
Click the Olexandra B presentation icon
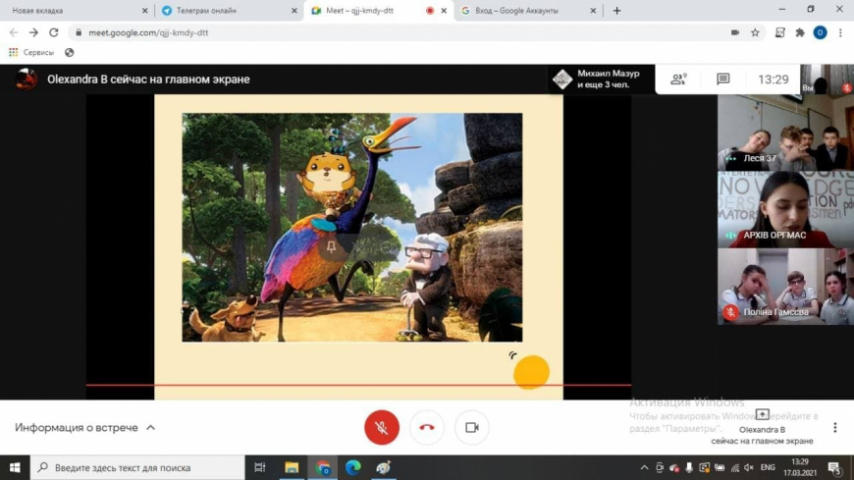[x=762, y=414]
